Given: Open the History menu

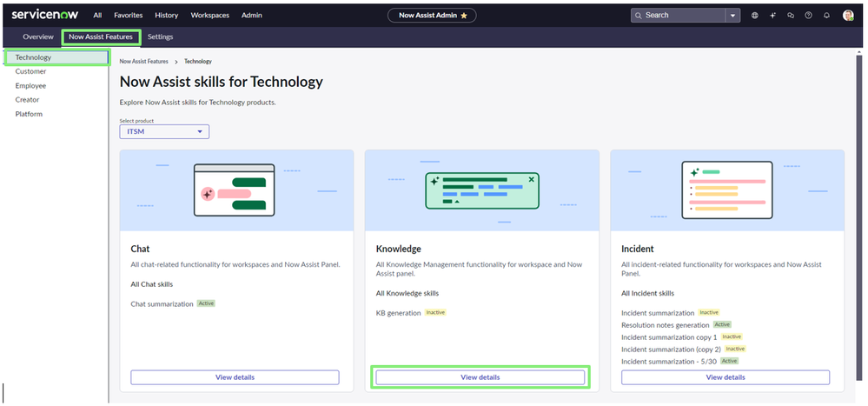Looking at the screenshot, I should [x=167, y=16].
